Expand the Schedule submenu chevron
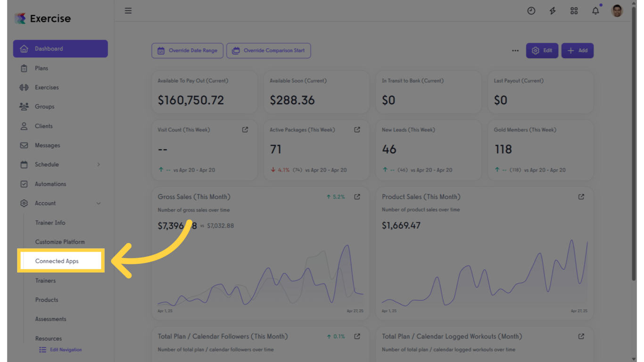Screen dimensions: 644x362 point(99,165)
